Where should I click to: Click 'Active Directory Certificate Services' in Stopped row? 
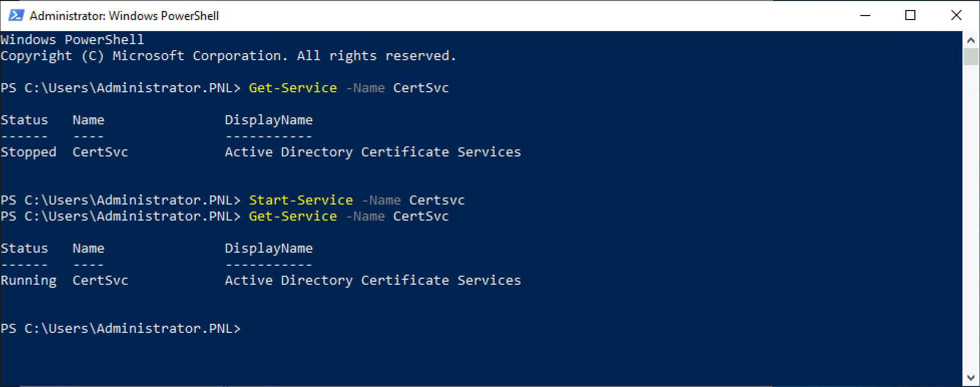373,152
